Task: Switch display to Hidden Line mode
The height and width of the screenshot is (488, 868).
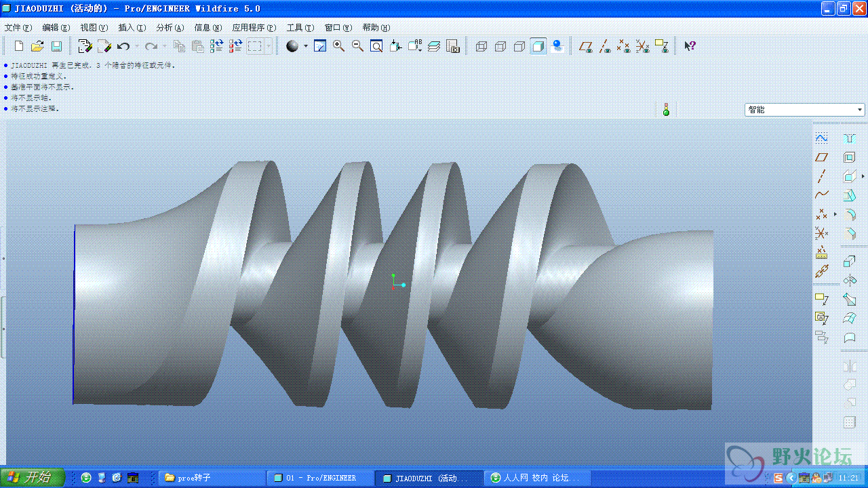Action: [x=500, y=46]
